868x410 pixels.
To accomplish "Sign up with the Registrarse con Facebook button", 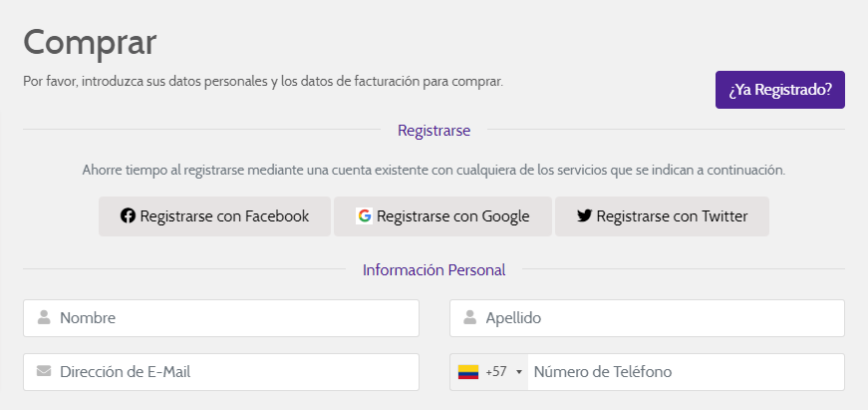I will [x=215, y=216].
